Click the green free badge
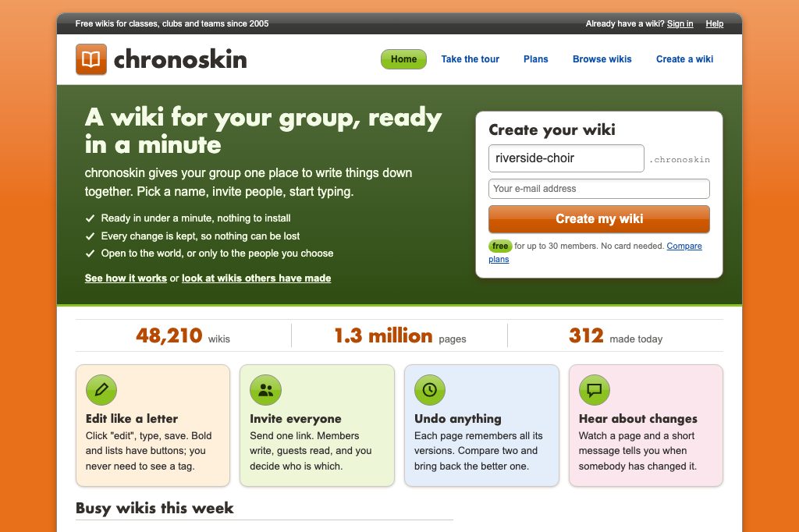799x532 pixels. [500, 246]
